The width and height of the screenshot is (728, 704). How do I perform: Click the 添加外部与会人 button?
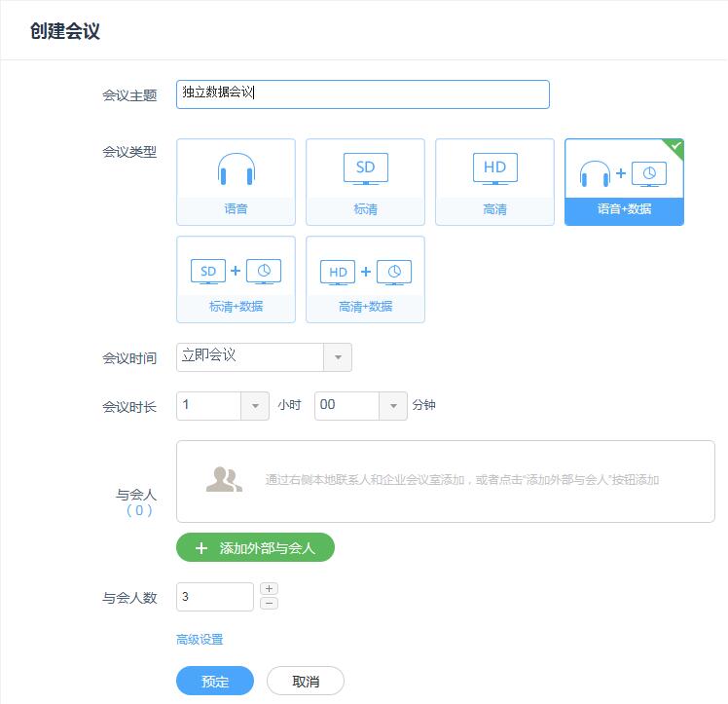click(255, 548)
